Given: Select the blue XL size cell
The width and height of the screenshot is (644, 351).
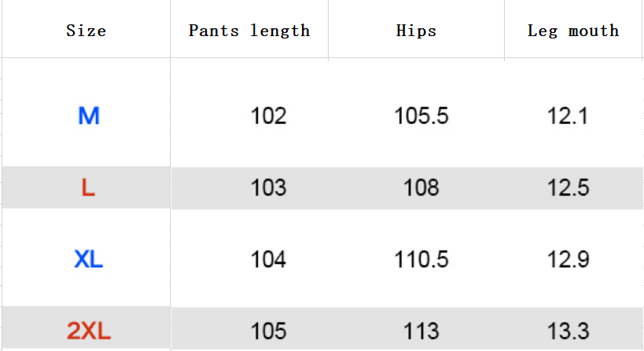Looking at the screenshot, I should coord(88,259).
